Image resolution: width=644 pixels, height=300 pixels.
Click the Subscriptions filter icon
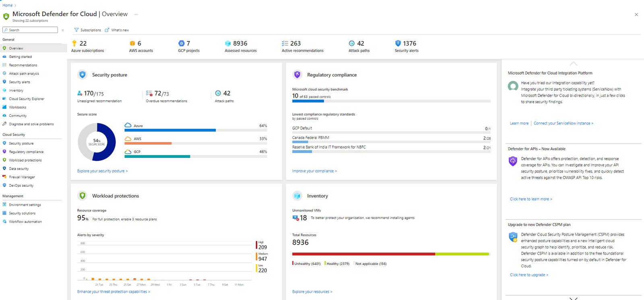point(76,30)
